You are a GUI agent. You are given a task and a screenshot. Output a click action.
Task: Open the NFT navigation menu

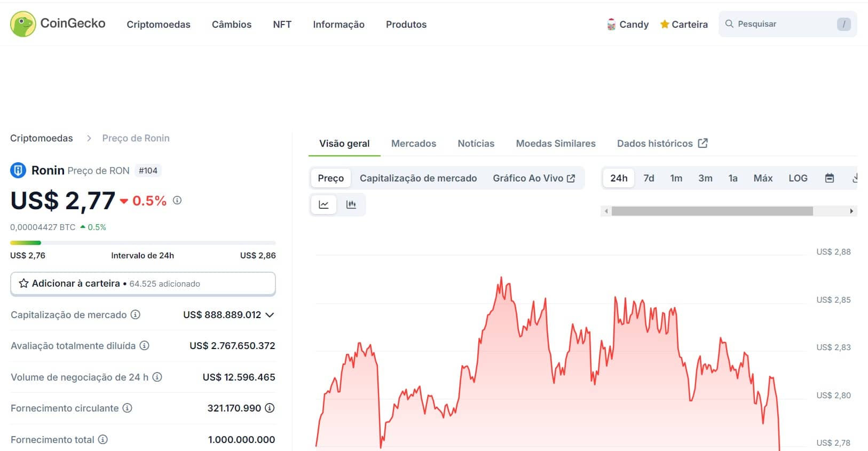[282, 25]
